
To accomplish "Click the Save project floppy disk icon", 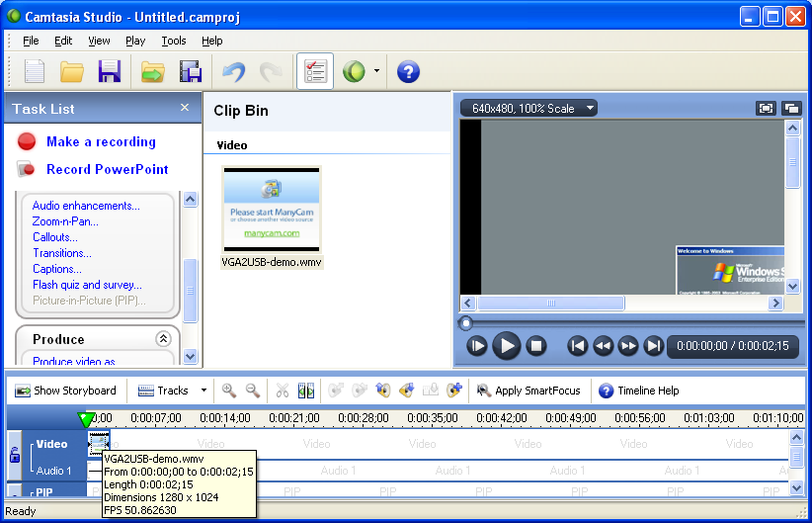I will pos(109,72).
